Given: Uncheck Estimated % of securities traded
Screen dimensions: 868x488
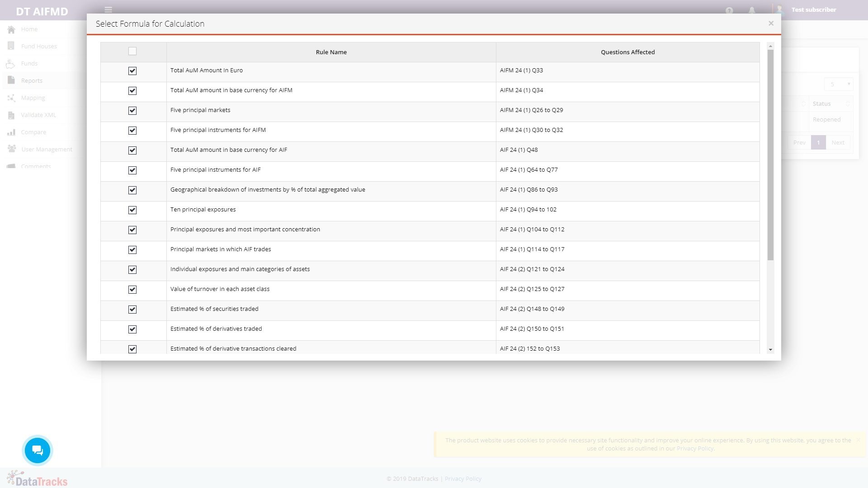Looking at the screenshot, I should coord(132,310).
